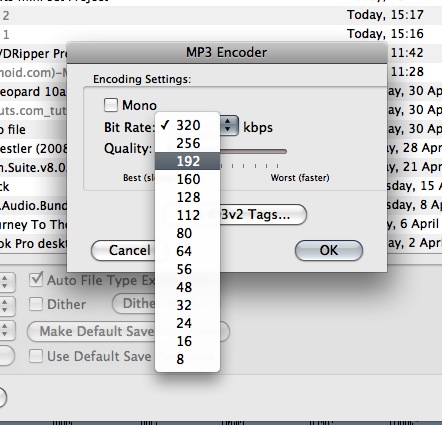
Task: Click the OK button
Action: pyautogui.click(x=329, y=250)
